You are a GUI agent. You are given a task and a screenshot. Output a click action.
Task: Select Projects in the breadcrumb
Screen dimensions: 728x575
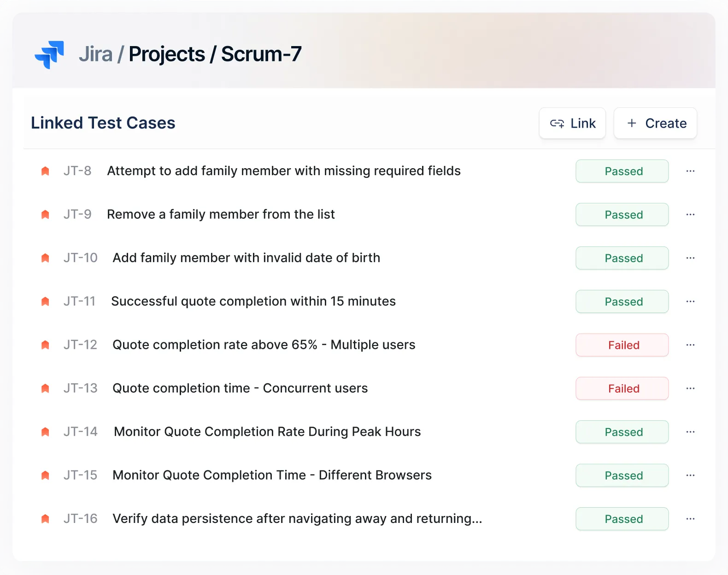click(167, 53)
